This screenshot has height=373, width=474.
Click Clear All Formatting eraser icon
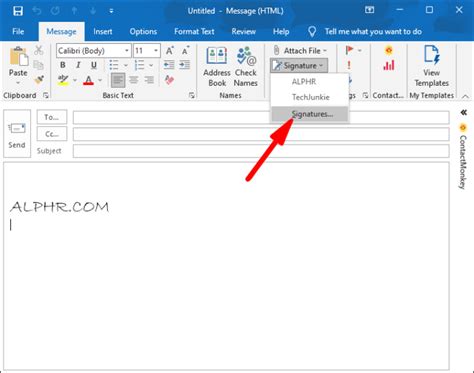click(169, 80)
